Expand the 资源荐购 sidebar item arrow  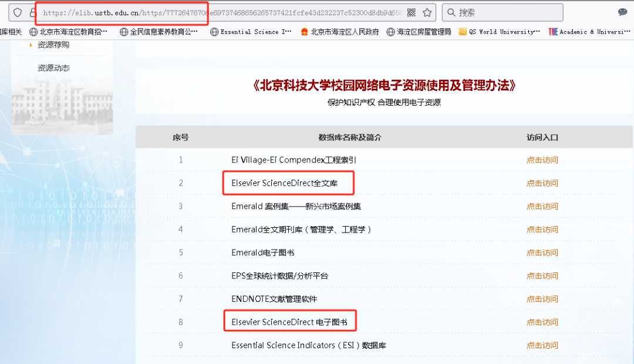(x=31, y=45)
